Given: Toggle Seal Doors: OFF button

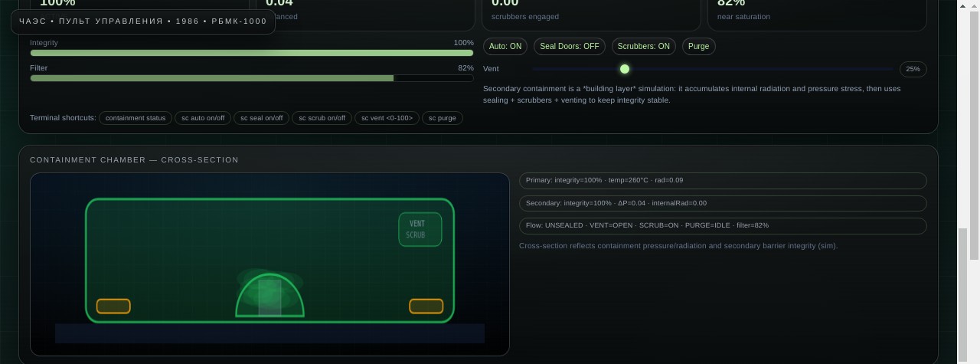Looking at the screenshot, I should tap(570, 47).
